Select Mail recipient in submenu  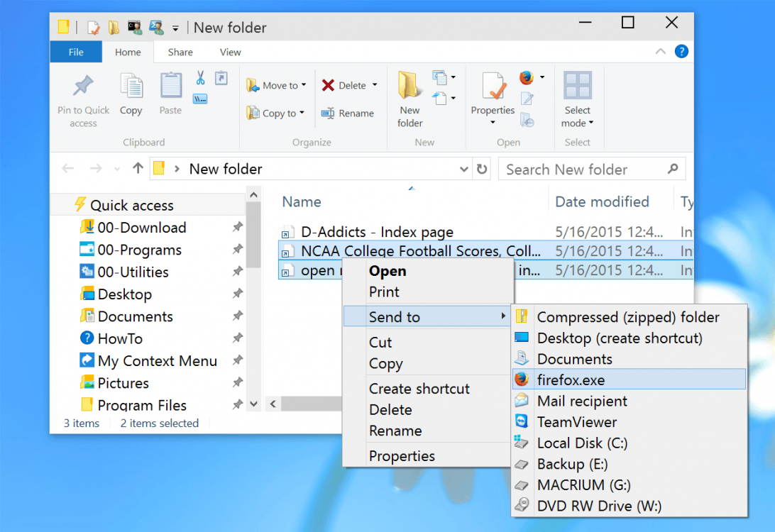630,401
